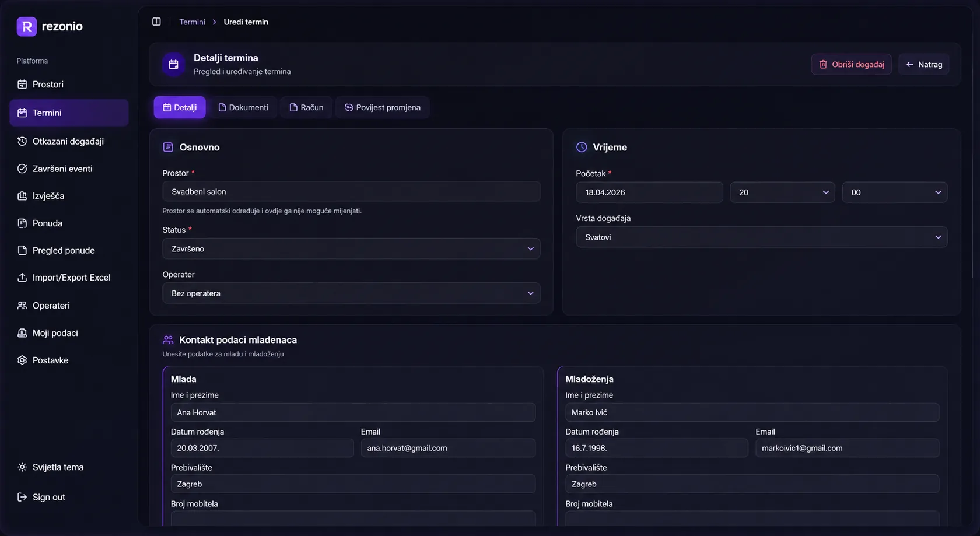980x536 pixels.
Task: Click Mladoženja Prebivalište field Zagreb
Action: [752, 484]
